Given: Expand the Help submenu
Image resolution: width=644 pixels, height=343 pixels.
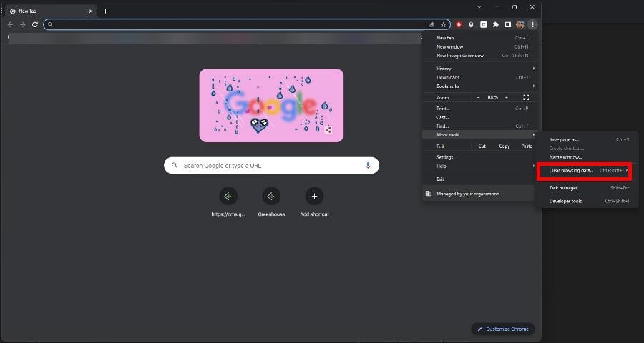Looking at the screenshot, I should pos(479,166).
